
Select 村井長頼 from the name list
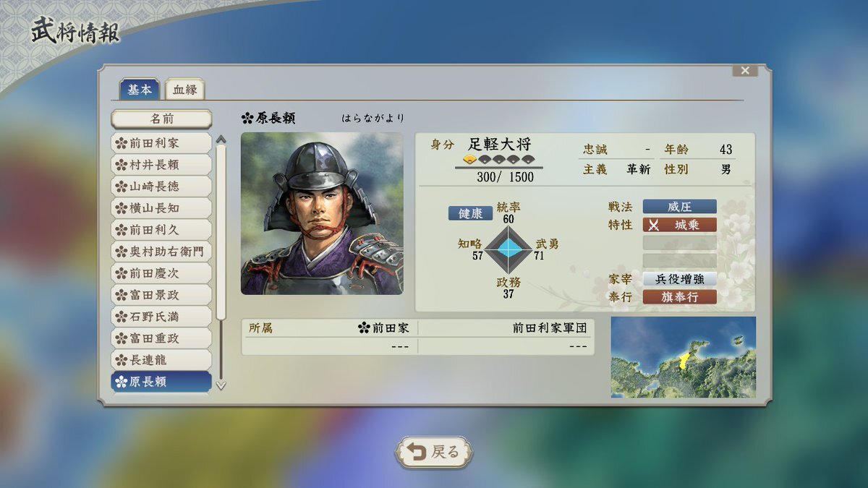pyautogui.click(x=161, y=165)
